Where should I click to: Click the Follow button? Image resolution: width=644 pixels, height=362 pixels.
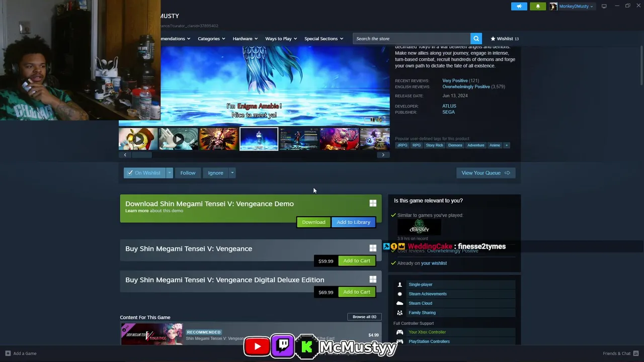(188, 173)
